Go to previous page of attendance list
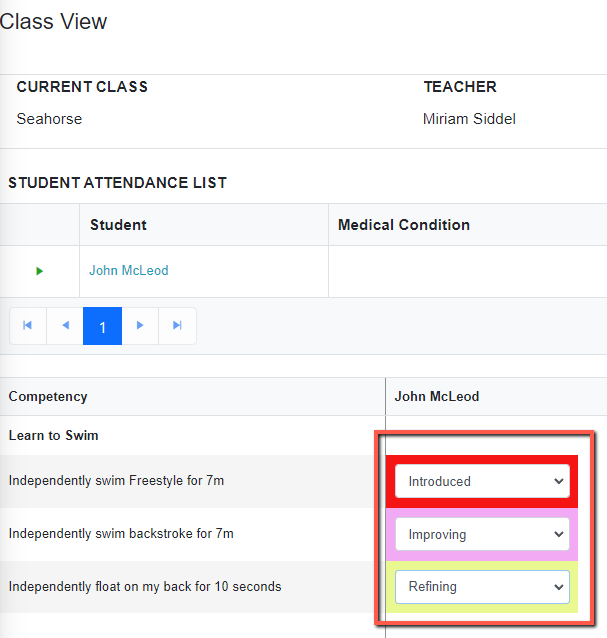 (65, 326)
